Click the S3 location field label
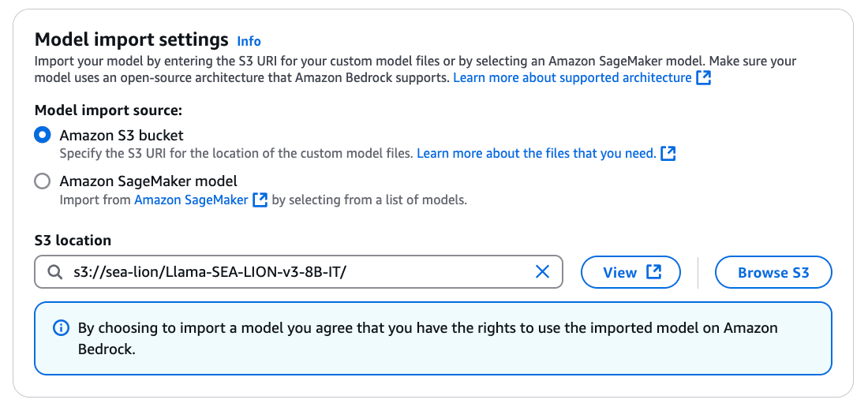 (73, 241)
